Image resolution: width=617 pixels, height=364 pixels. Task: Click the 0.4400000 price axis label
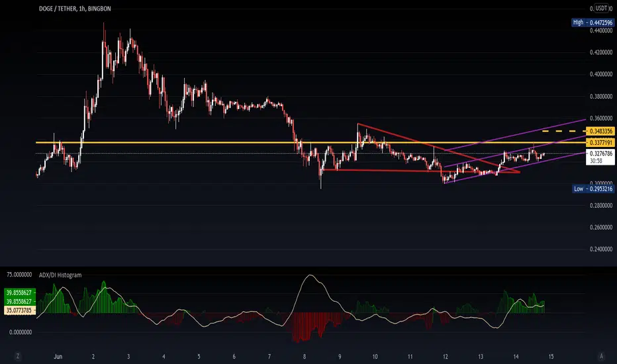coord(601,30)
